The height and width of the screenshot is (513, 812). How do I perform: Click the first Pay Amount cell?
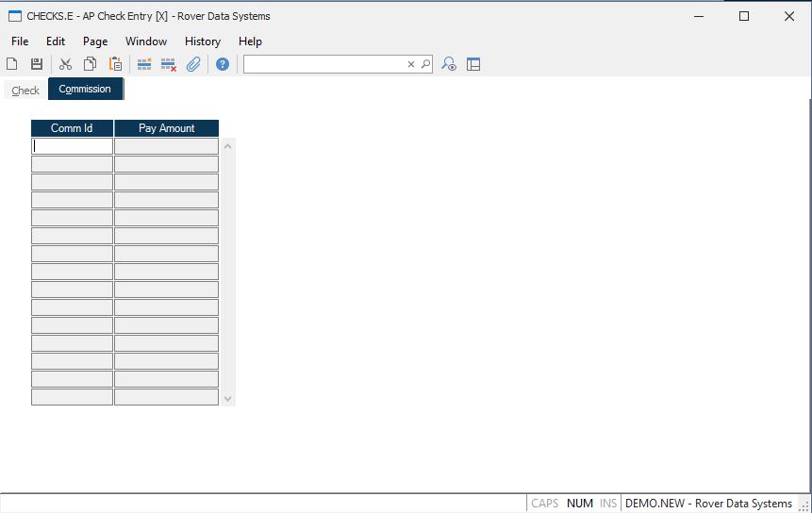[166, 146]
